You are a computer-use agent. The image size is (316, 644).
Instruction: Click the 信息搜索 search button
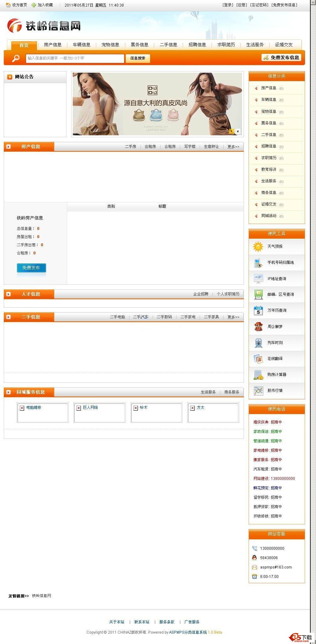[x=138, y=58]
